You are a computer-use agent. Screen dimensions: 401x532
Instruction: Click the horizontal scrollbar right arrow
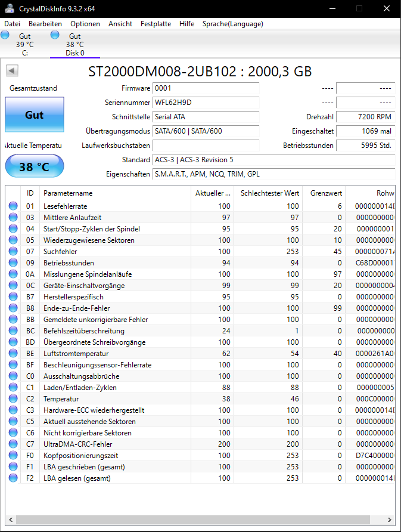point(390,520)
